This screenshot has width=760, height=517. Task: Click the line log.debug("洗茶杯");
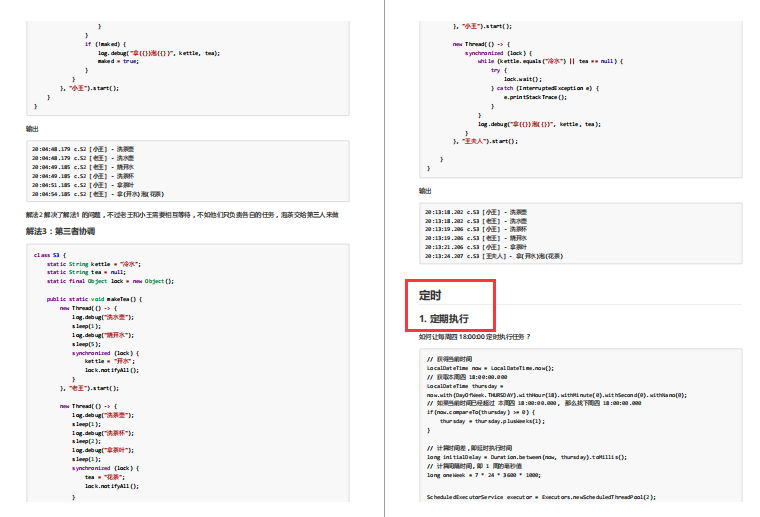point(103,433)
